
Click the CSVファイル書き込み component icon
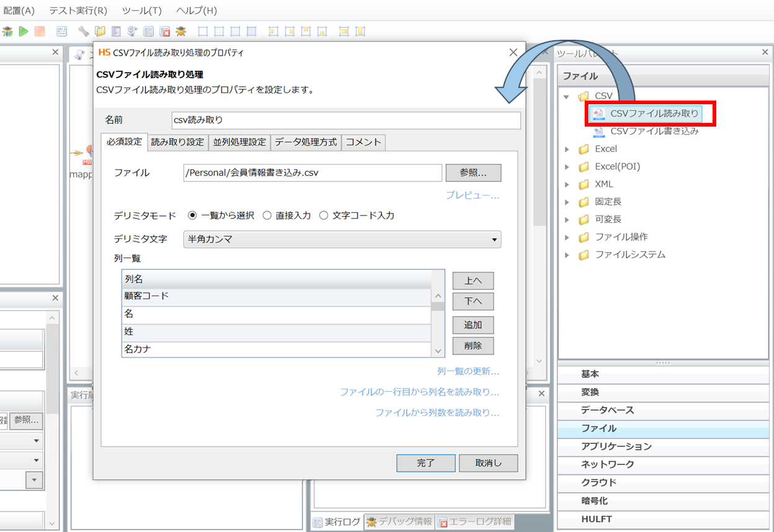click(599, 132)
